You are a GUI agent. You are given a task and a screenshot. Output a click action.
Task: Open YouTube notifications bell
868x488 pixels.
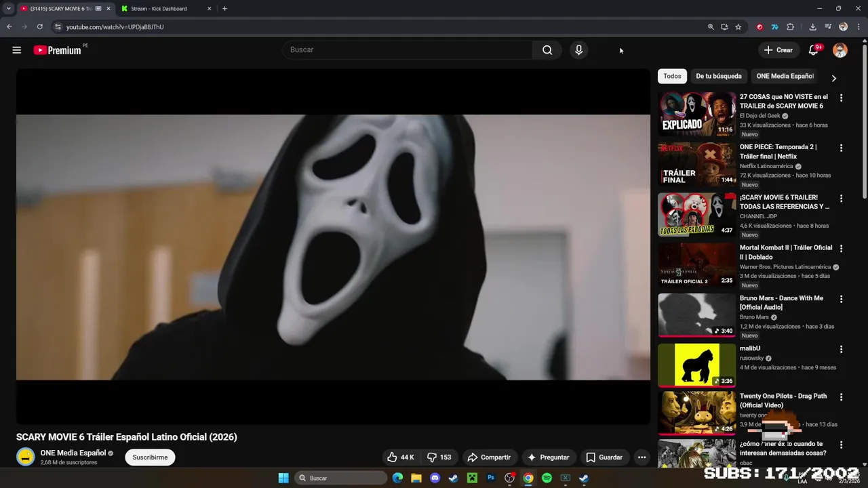click(814, 50)
